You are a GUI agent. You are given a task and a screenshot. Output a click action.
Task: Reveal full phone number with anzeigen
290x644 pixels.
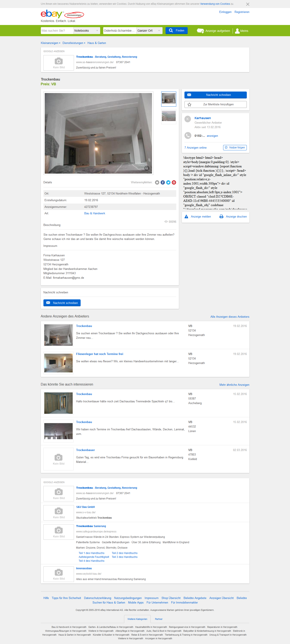[212, 136]
